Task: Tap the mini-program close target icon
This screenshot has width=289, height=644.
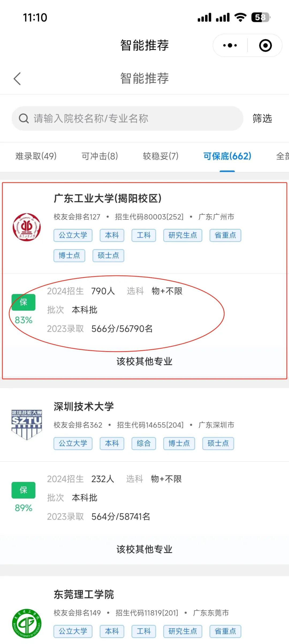Action: pyautogui.click(x=265, y=45)
